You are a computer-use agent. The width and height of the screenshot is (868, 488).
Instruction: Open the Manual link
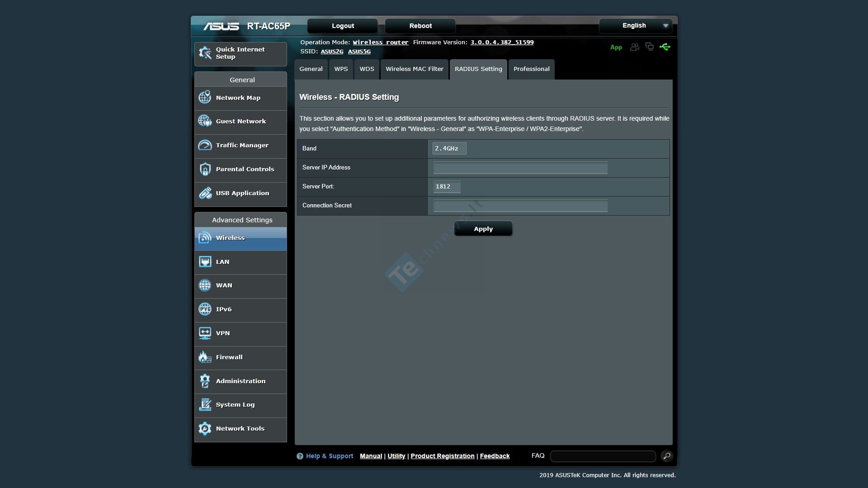tap(371, 456)
